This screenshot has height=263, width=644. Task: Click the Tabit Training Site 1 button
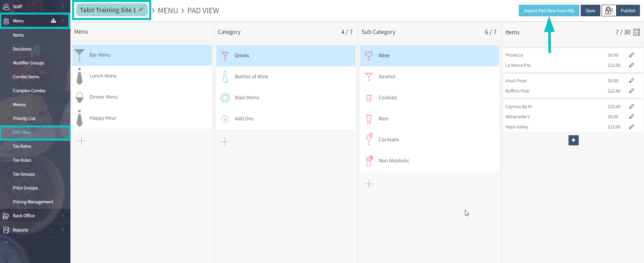[x=112, y=10]
